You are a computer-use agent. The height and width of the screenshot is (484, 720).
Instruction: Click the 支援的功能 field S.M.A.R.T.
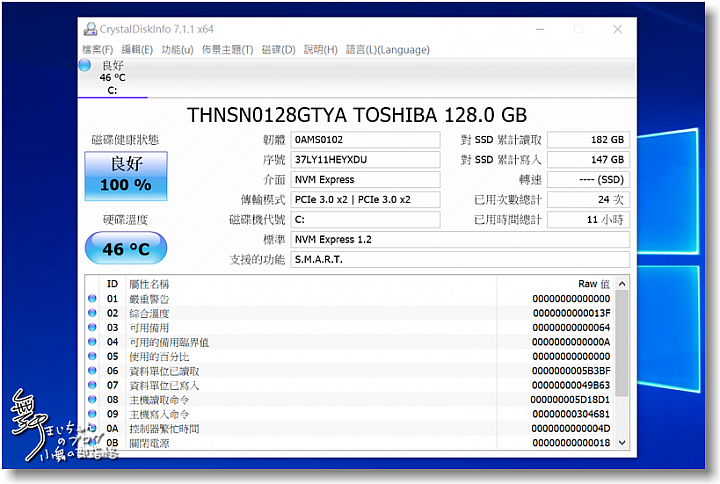click(x=460, y=259)
